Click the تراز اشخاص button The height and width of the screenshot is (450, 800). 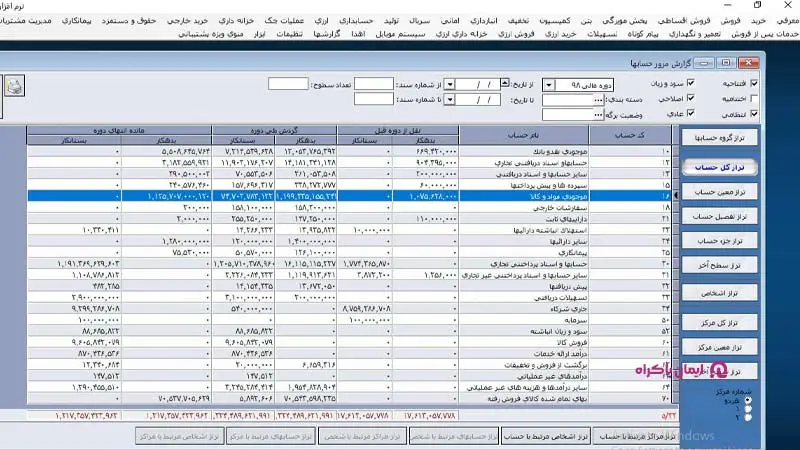[x=719, y=293]
